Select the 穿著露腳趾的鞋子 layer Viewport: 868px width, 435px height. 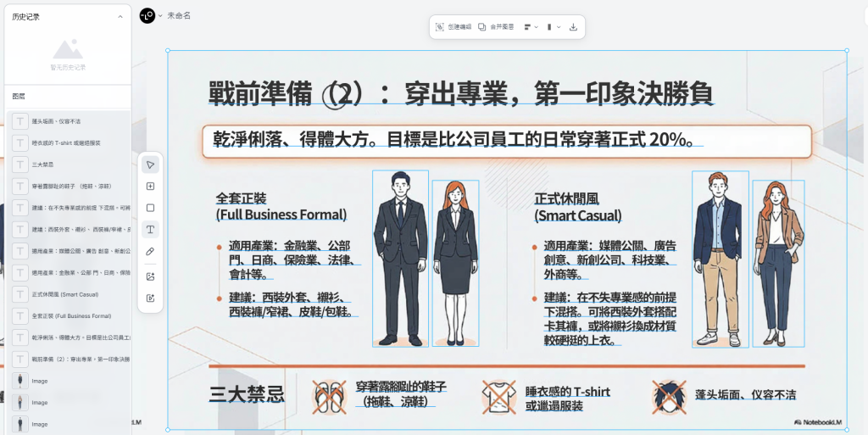[x=70, y=186]
